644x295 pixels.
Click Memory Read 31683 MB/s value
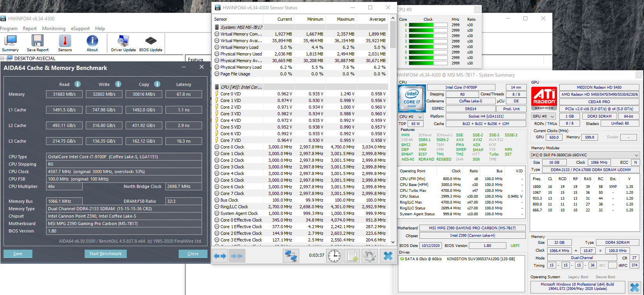(64, 94)
